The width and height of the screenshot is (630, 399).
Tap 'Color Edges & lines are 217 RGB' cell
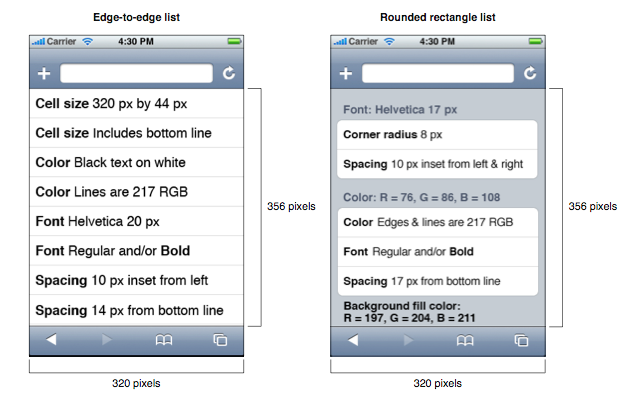tap(438, 223)
